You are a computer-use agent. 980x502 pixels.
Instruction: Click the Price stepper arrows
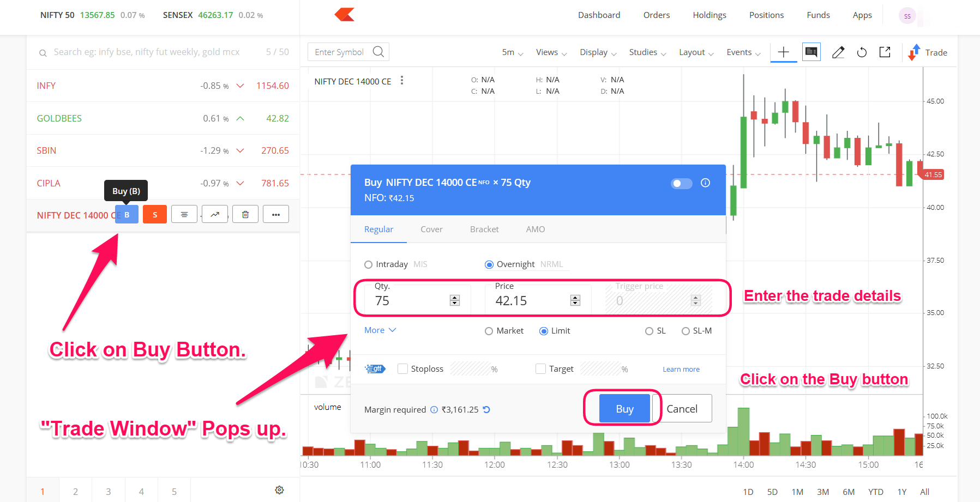(575, 300)
